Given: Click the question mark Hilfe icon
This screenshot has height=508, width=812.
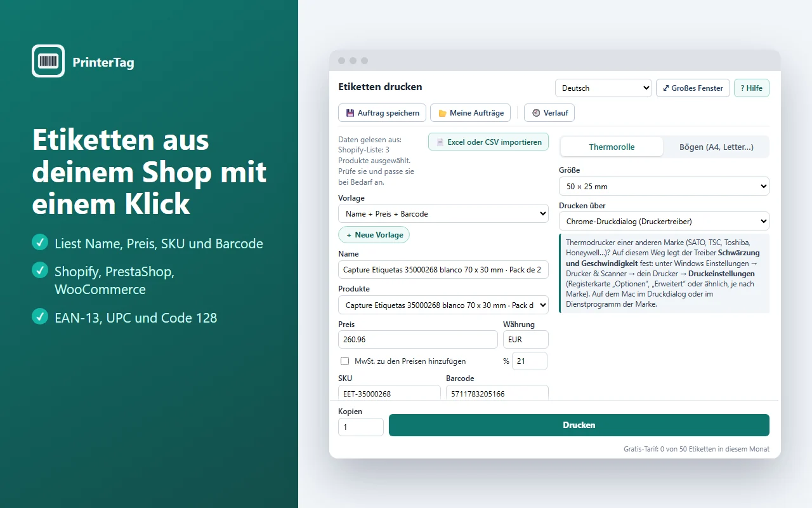Looking at the screenshot, I should click(x=742, y=88).
